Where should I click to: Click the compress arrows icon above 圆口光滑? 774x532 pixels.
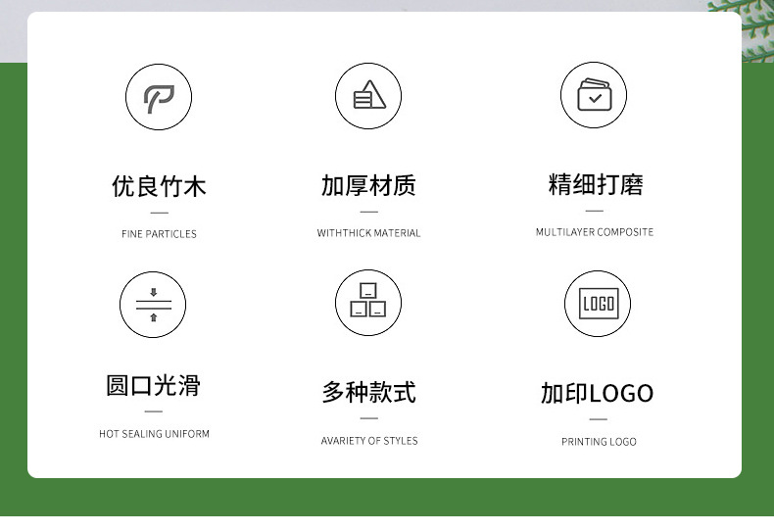(x=153, y=305)
